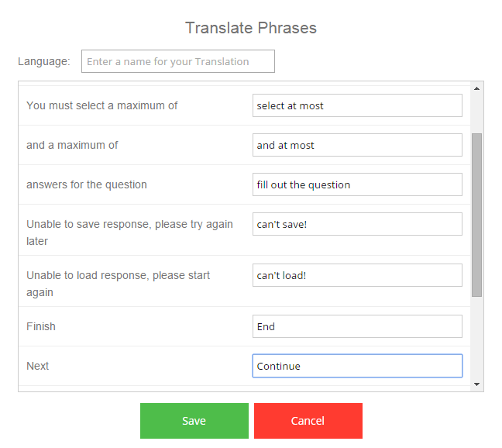Click the scrollbar down arrow
This screenshot has height=448, width=502.
point(476,384)
